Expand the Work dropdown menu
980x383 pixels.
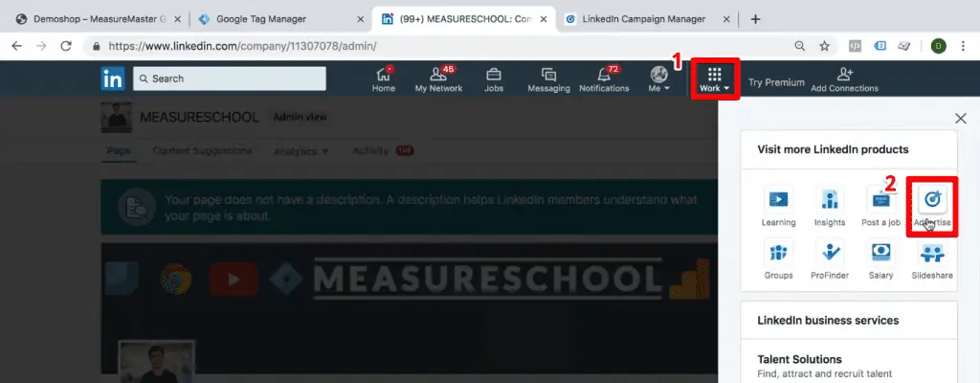coord(715,79)
